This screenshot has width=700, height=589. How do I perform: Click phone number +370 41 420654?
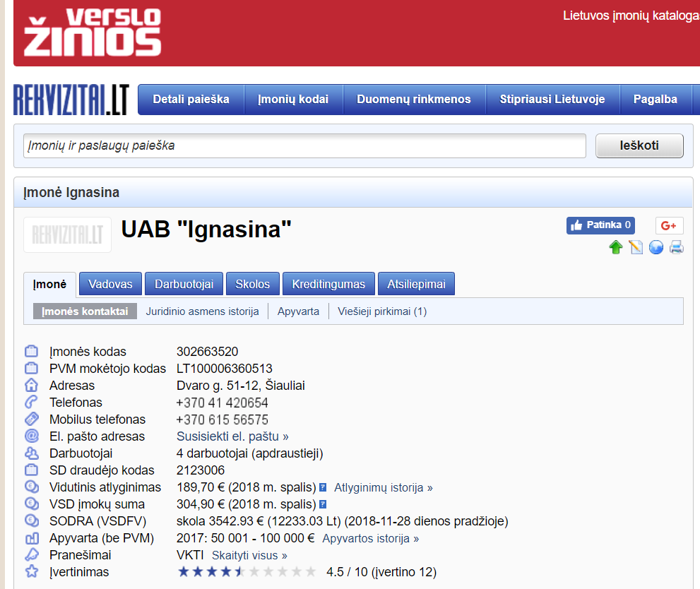click(x=223, y=403)
